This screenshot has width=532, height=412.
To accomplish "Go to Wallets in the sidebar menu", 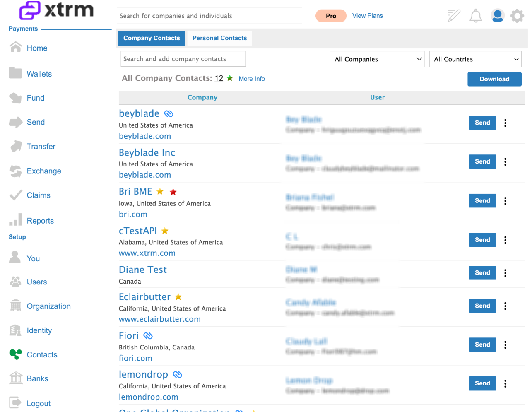I will (39, 74).
